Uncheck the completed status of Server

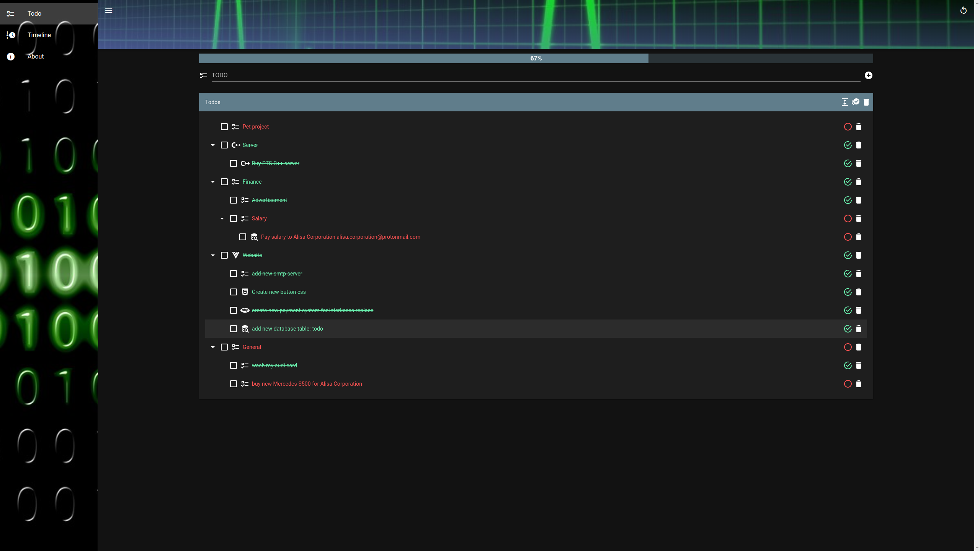pos(848,145)
